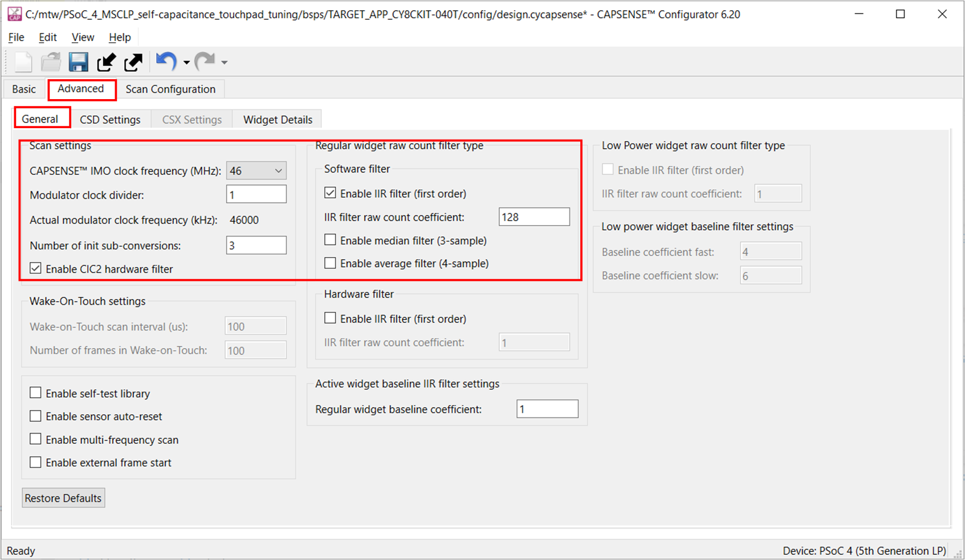
Task: Click the Baseline coefficient slow field
Action: [771, 276]
